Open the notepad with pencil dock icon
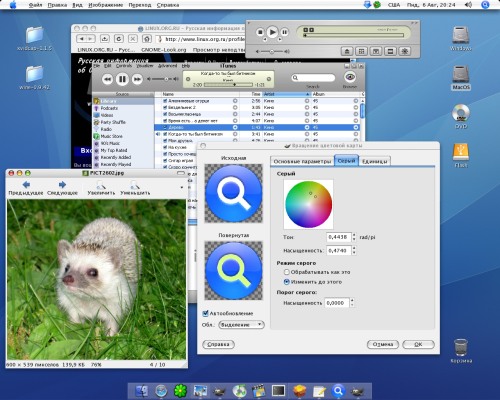Screen dimensions: 500x400 point(319,391)
